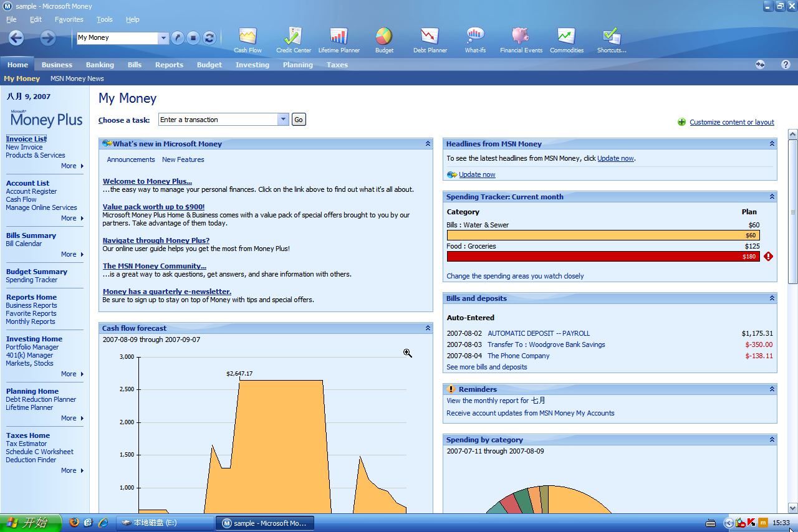Click the sample Microsoft Money taskbar button
Image resolution: width=798 pixels, height=532 pixels.
click(x=264, y=523)
